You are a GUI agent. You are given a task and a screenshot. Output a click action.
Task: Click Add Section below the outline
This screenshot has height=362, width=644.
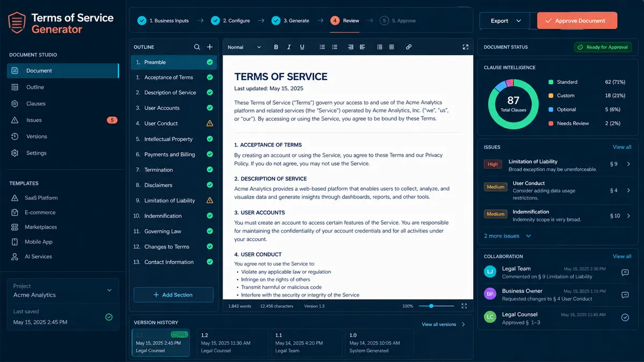(173, 295)
